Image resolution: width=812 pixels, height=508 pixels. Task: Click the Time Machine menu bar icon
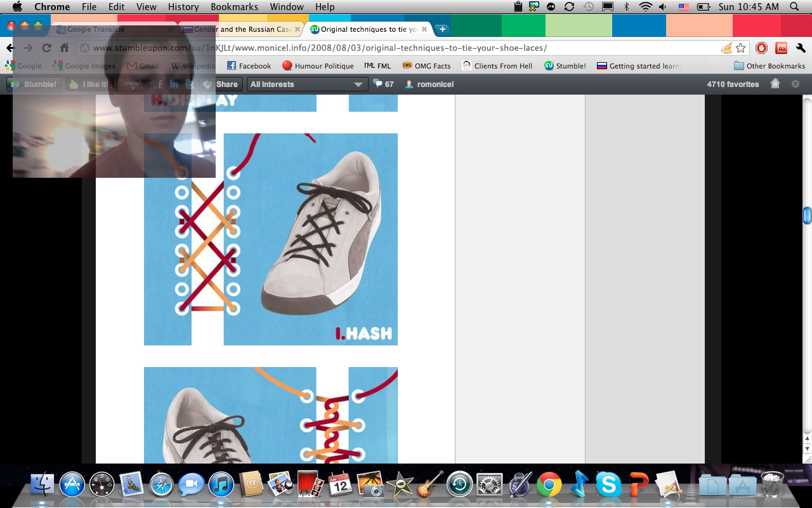click(589, 7)
